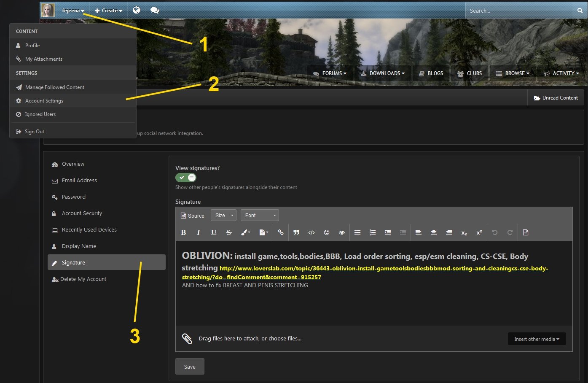The image size is (588, 383).
Task: Expand the Insert other media dropdown
Action: point(537,339)
